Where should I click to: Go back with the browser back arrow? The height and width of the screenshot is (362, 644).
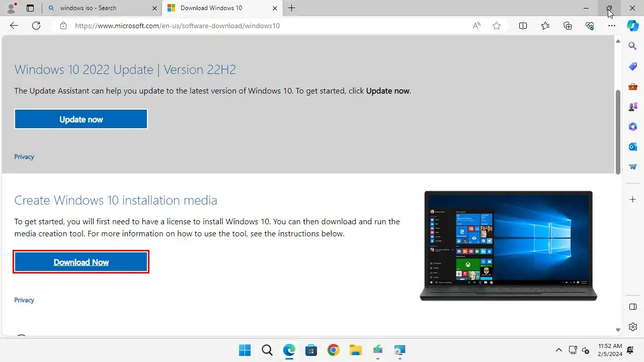(x=14, y=26)
